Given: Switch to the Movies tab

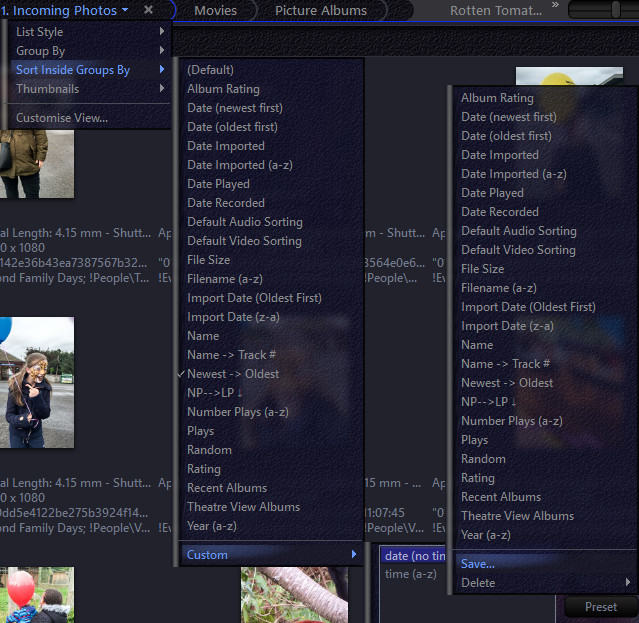Looking at the screenshot, I should click(215, 11).
